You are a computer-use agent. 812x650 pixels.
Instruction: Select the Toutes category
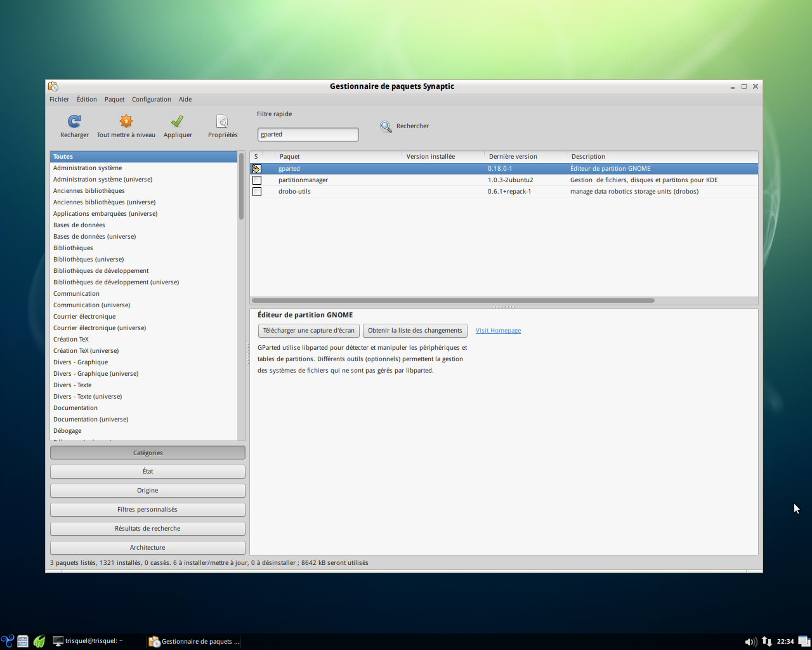click(x=143, y=157)
